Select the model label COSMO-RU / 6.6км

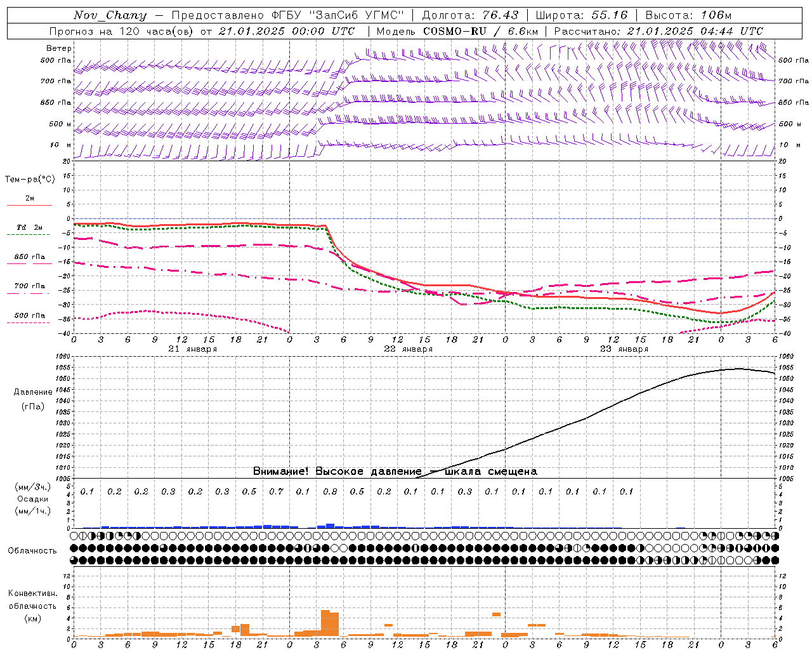point(481,31)
